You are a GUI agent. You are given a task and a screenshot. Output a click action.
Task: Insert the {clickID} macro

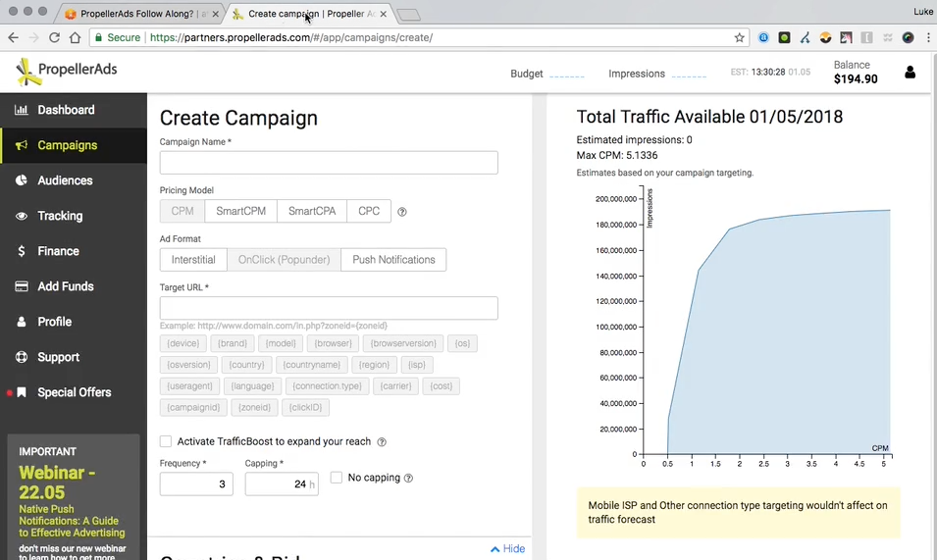[305, 408]
